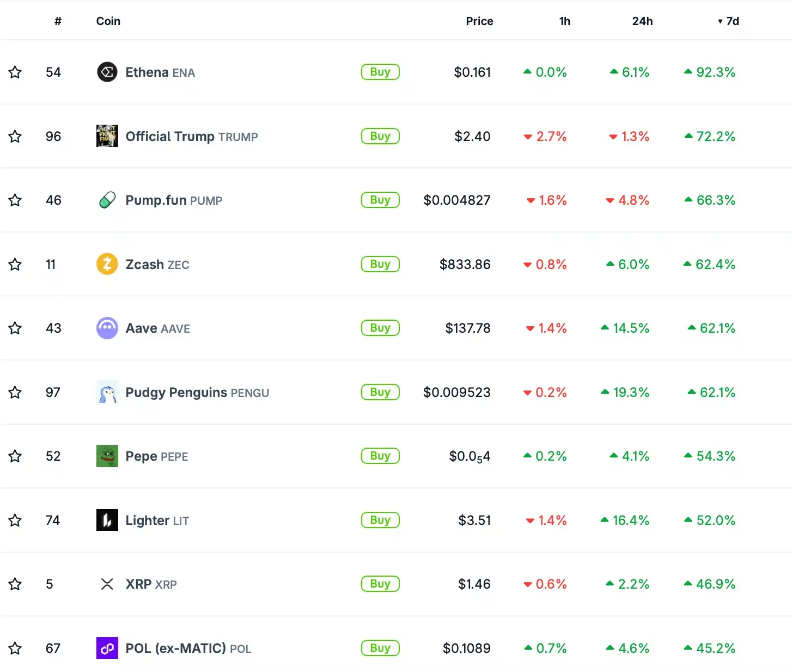Sort by rank number column header
Viewport: 792px width, 672px height.
point(58,21)
